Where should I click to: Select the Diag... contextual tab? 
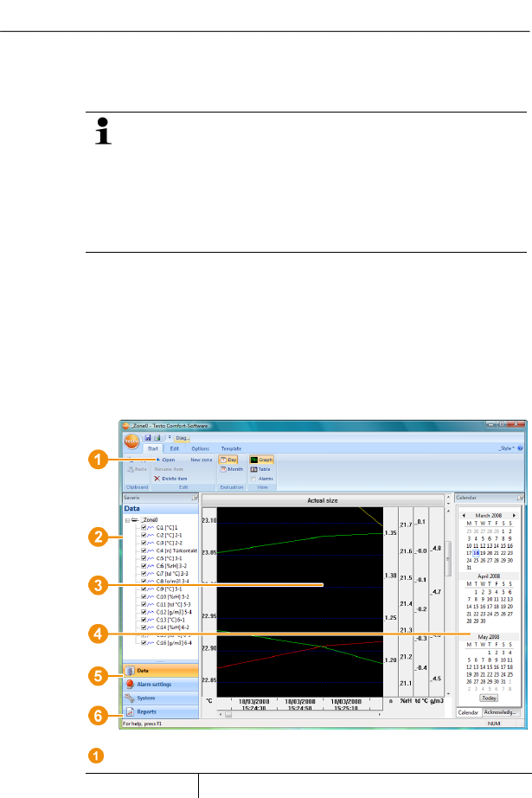coord(182,438)
